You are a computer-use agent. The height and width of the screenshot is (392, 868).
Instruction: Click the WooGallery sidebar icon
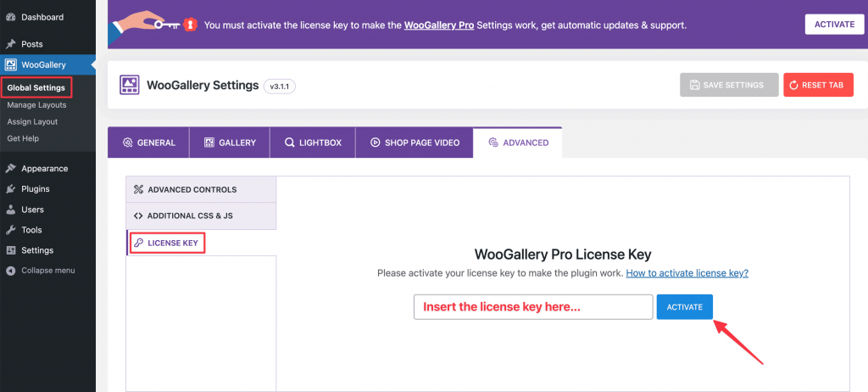[10, 64]
